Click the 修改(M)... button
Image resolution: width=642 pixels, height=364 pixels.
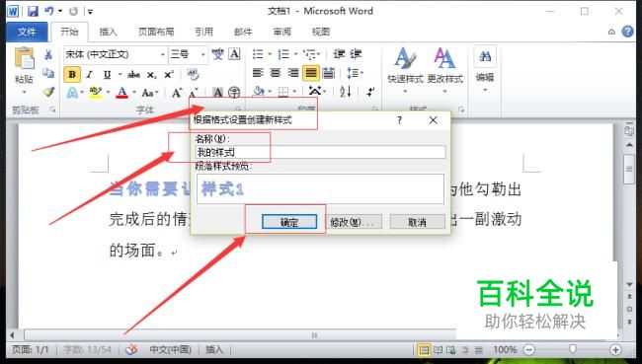click(355, 222)
